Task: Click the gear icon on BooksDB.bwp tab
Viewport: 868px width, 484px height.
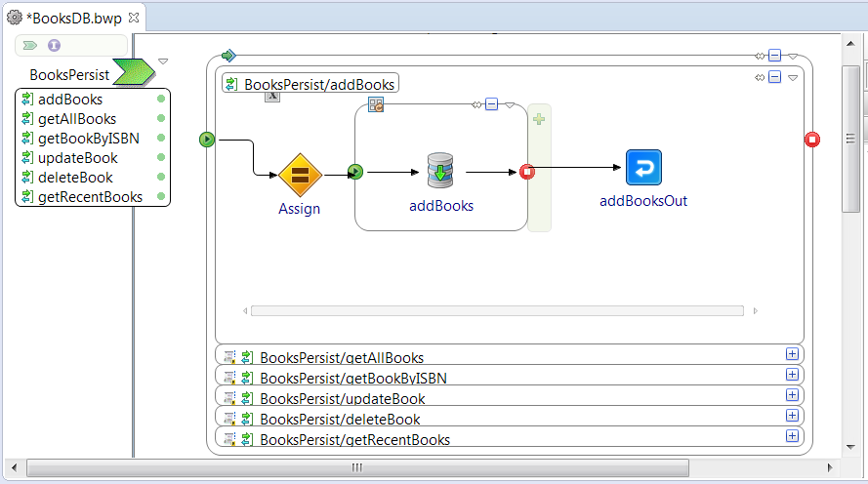Action: [14, 18]
